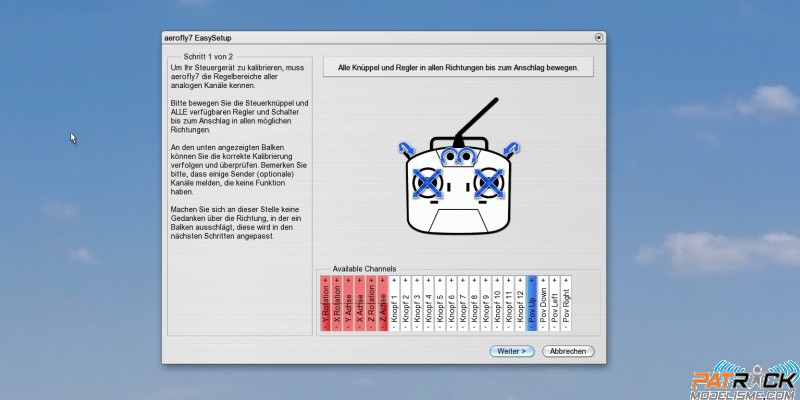This screenshot has height=400, width=800.
Task: Select the Z Rotation channel bar
Action: (x=371, y=303)
